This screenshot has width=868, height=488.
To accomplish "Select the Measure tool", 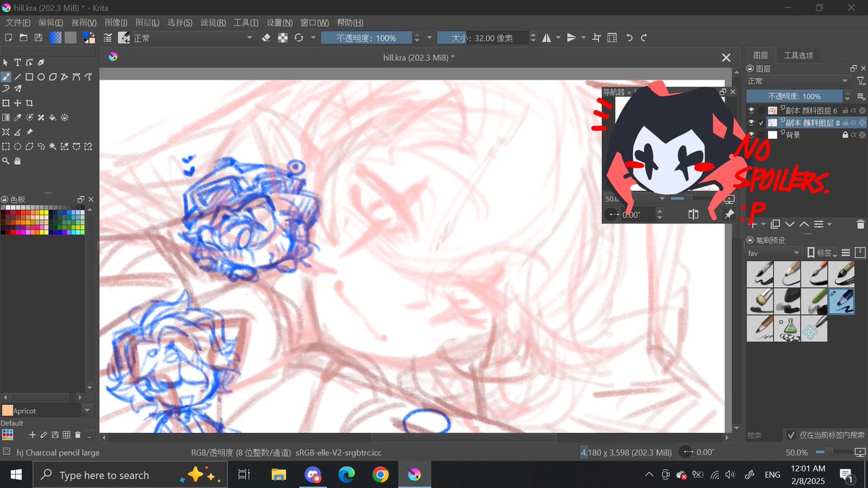I will pyautogui.click(x=17, y=132).
